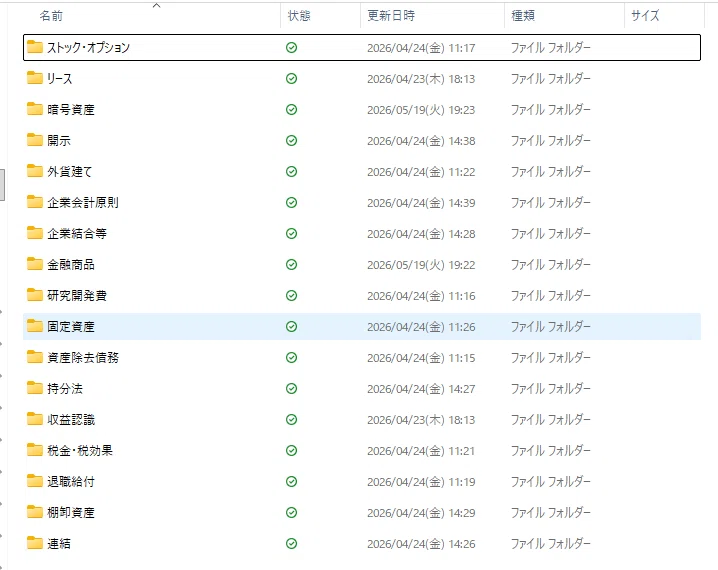Click the 暗号資産 folder icon
The height and width of the screenshot is (570, 718).
(x=35, y=109)
